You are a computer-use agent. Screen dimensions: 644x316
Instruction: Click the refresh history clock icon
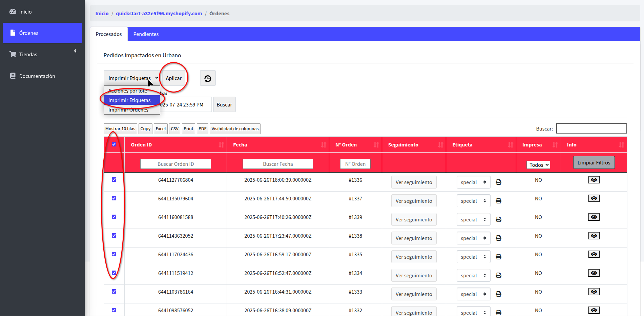(x=208, y=78)
